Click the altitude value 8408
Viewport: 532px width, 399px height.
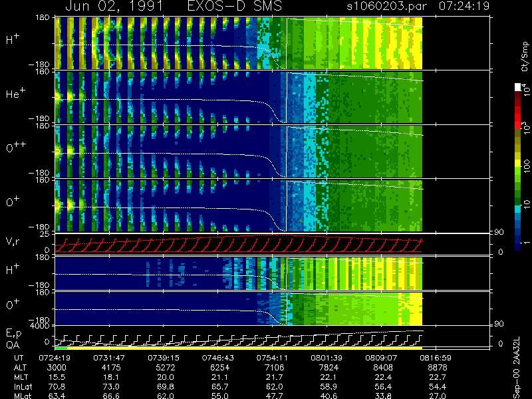(x=383, y=368)
